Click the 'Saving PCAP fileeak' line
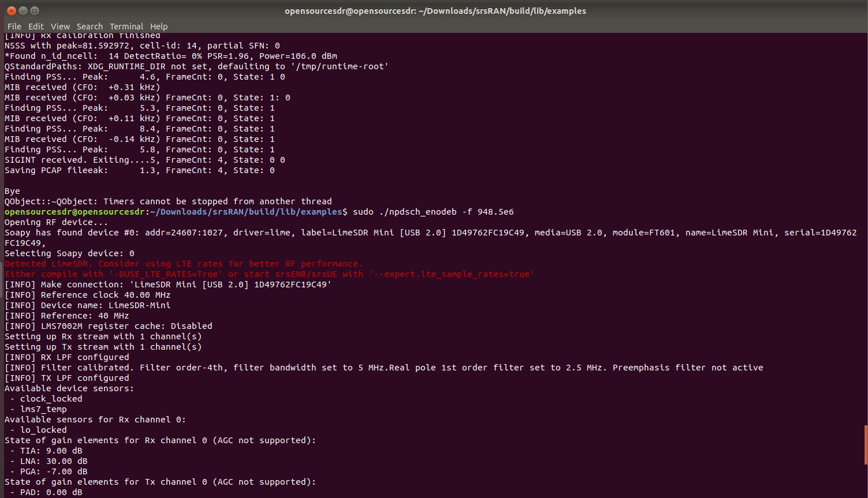The height and width of the screenshot is (498, 868). point(140,170)
